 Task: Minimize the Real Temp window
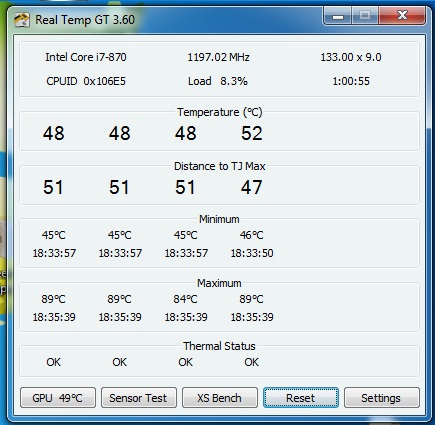[x=338, y=16]
